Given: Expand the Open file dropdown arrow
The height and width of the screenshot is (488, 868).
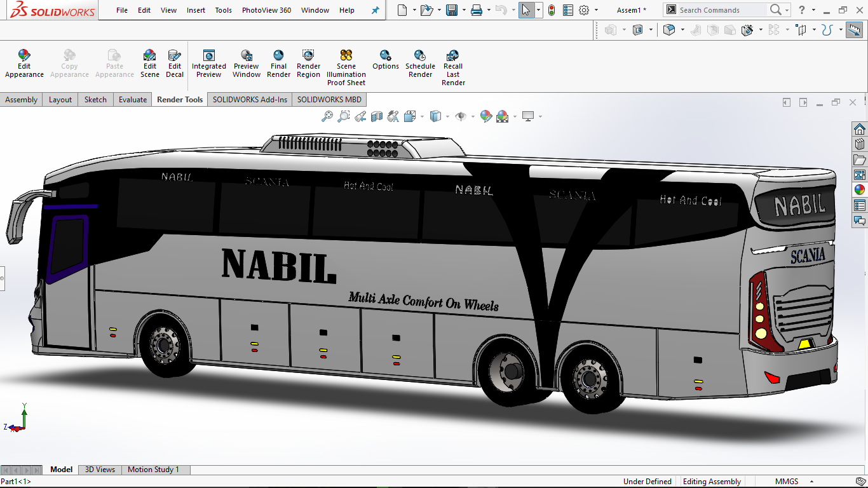Looking at the screenshot, I should pos(439,10).
